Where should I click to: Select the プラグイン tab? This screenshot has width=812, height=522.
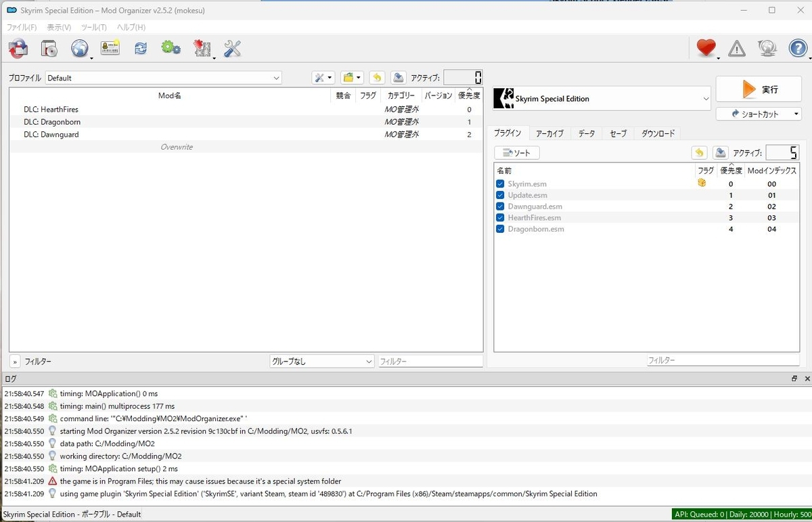click(x=507, y=133)
